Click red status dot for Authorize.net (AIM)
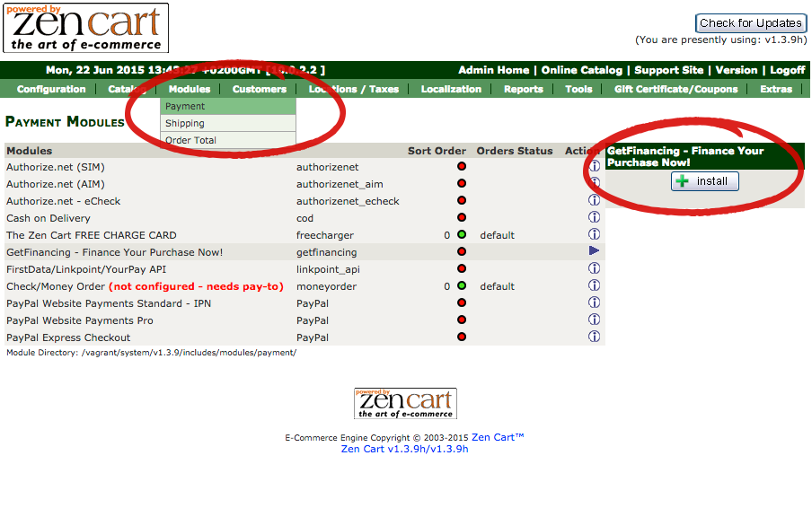 (x=462, y=183)
